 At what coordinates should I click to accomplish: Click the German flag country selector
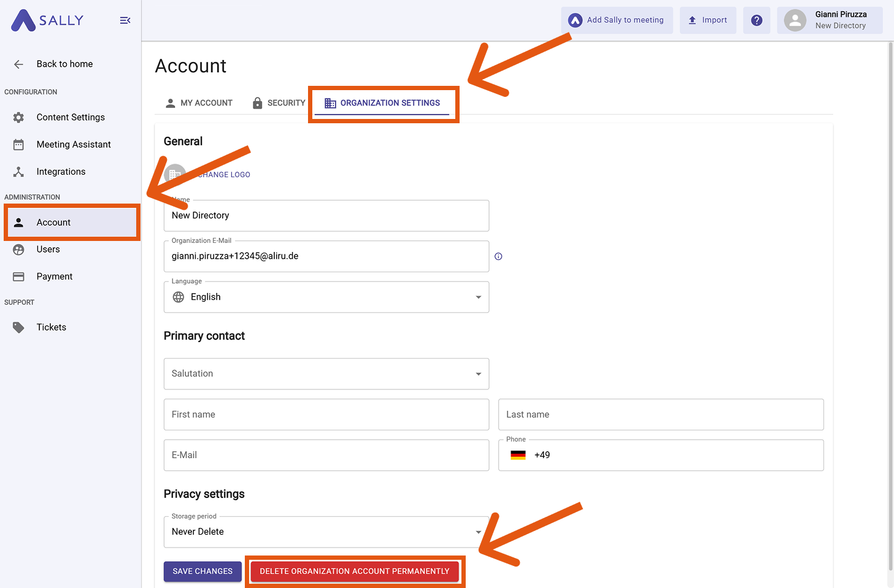518,455
